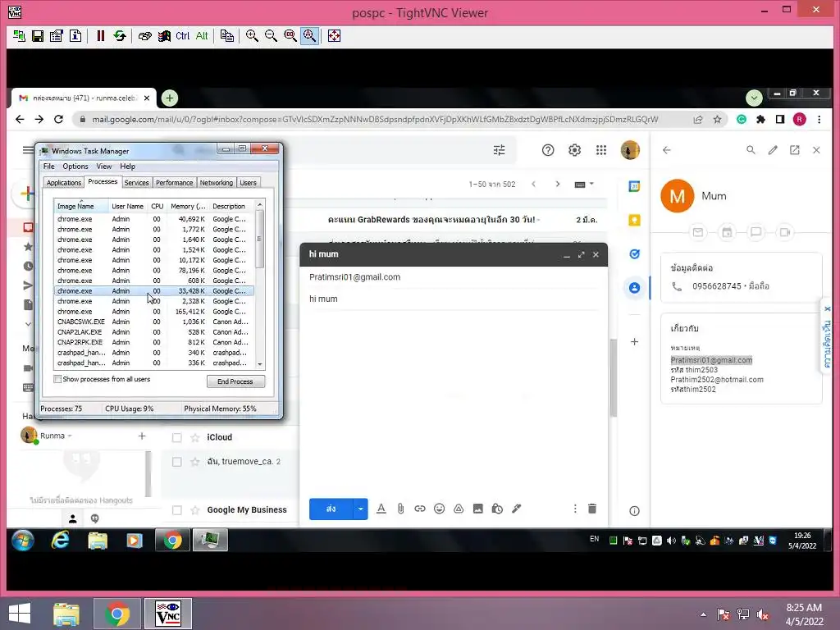The height and width of the screenshot is (630, 840).
Task: Insert emoji in the compose window
Action: point(440,509)
